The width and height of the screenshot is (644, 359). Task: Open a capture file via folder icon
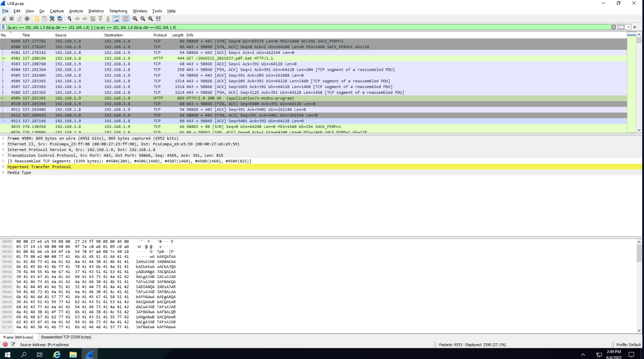pyautogui.click(x=37, y=19)
